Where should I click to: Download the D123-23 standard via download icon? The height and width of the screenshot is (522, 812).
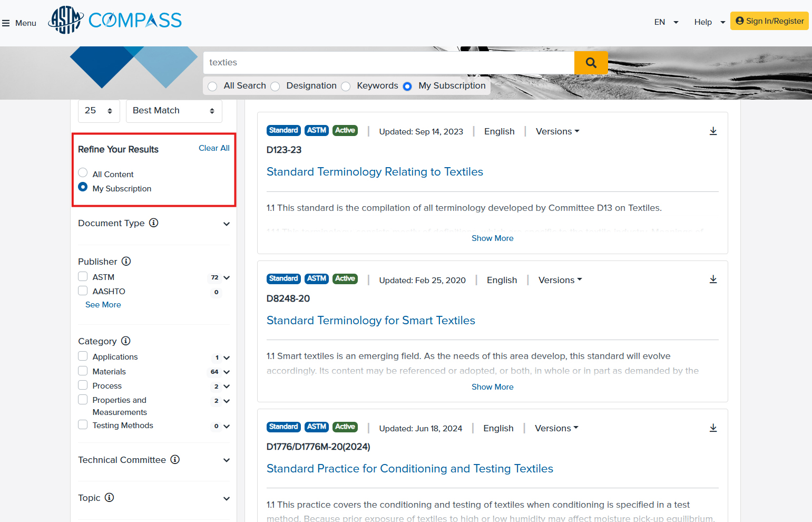point(713,131)
